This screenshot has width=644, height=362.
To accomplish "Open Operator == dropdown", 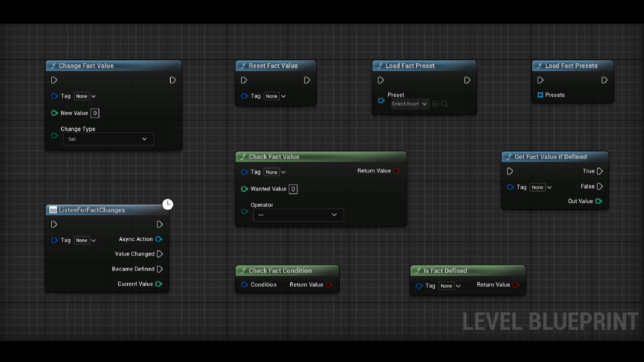I will [298, 215].
